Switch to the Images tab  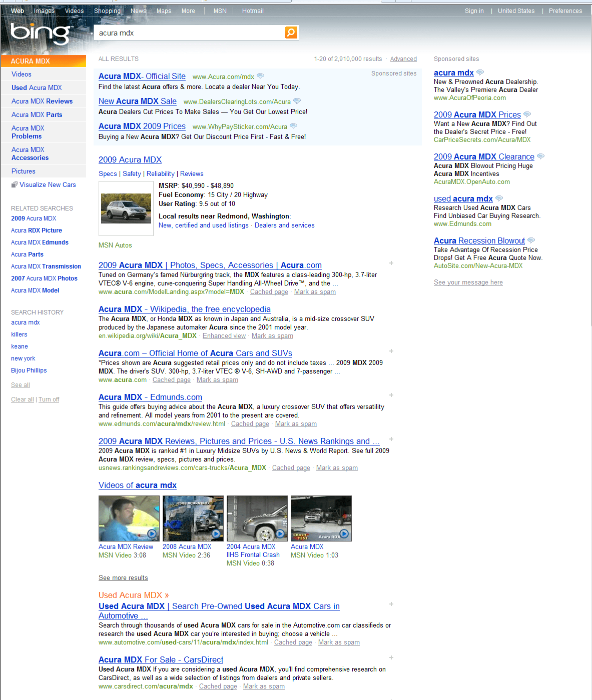click(x=44, y=10)
